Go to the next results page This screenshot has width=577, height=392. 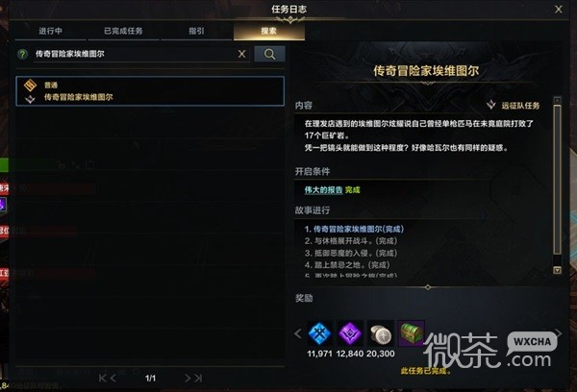[x=188, y=378]
